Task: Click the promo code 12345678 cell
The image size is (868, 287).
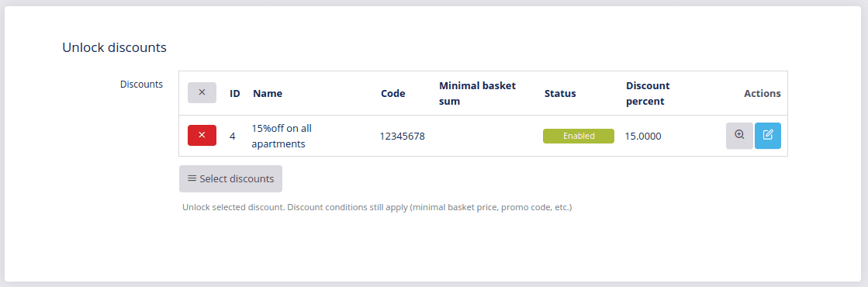Action: pyautogui.click(x=403, y=136)
